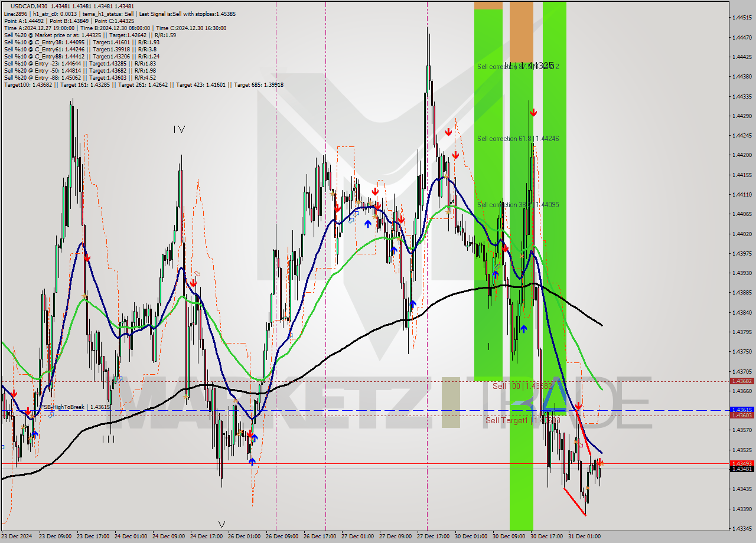Click the 'I V' wave label

(x=179, y=129)
